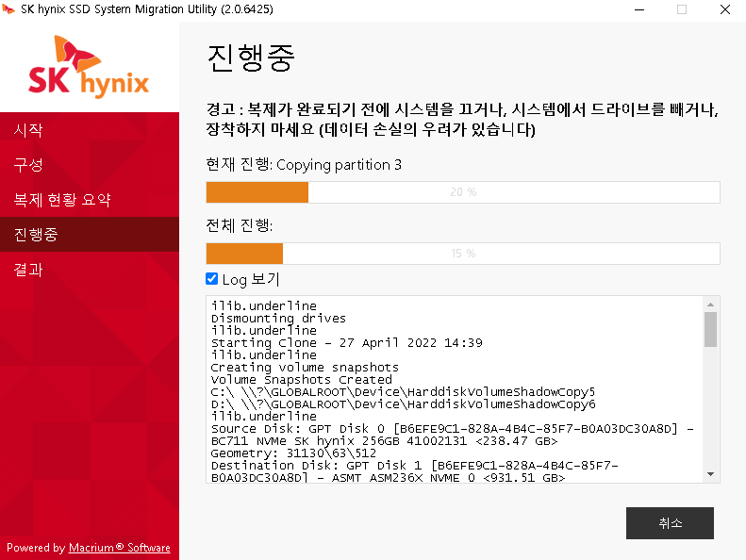The image size is (746, 560).
Task: Select 복제 현황 요약 in sidebar
Action: point(90,199)
